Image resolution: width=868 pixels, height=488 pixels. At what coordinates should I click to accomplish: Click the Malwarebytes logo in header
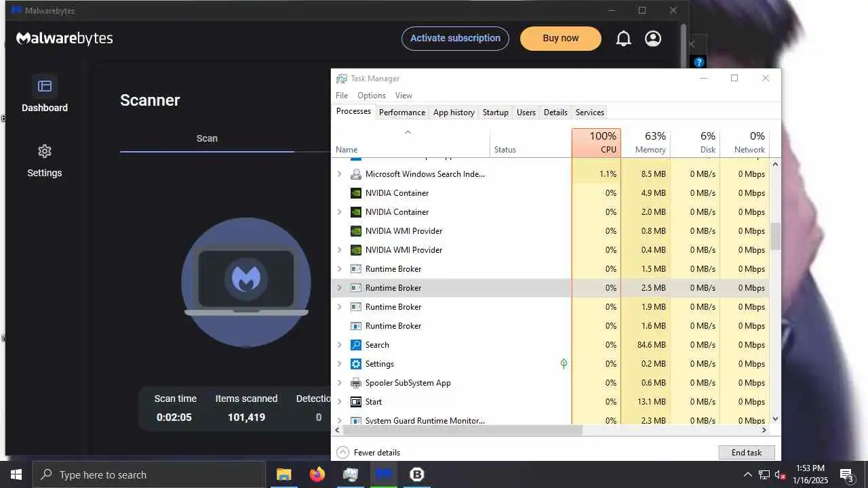(64, 39)
